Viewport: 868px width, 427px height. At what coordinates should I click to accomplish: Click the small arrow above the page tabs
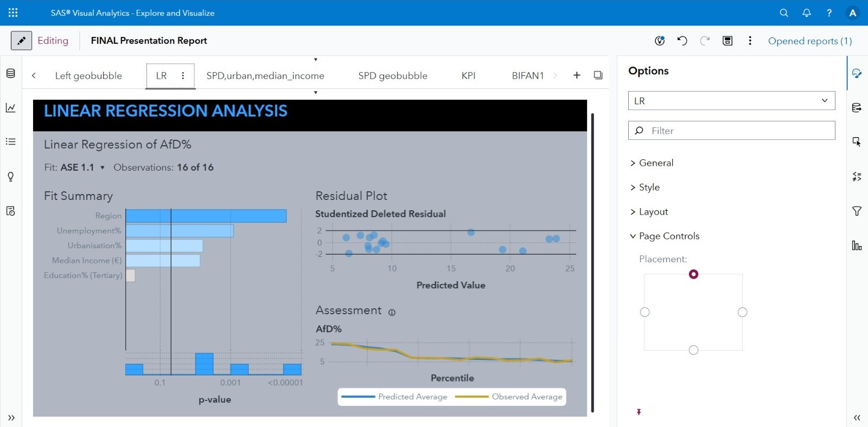tap(315, 60)
